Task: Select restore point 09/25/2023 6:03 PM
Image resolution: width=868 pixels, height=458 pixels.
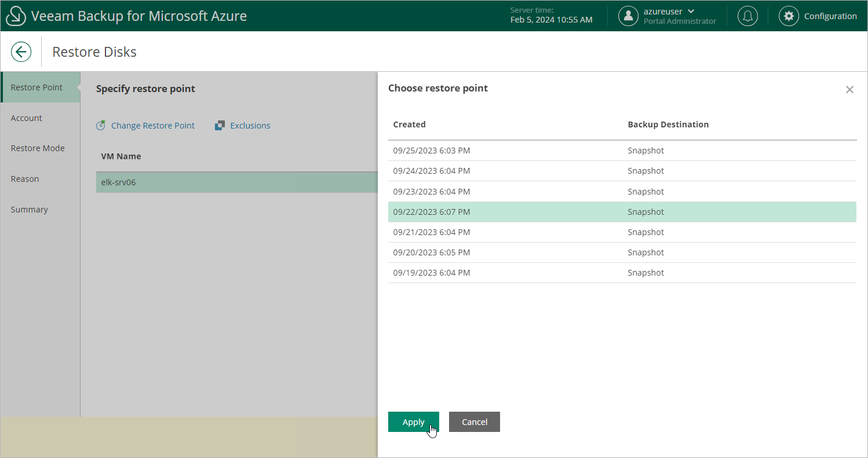Action: pos(622,151)
